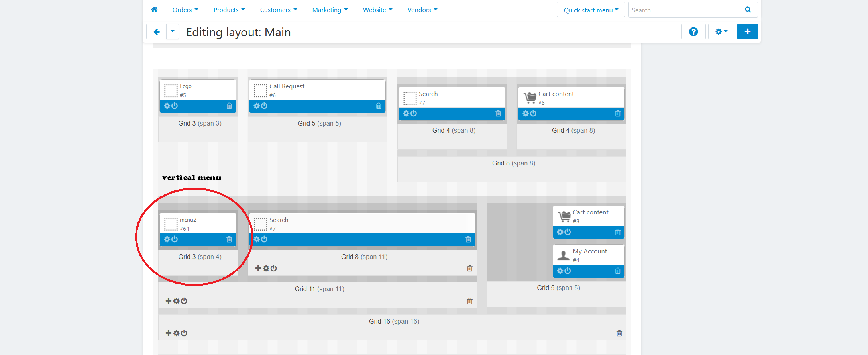Open Grid 16 (span 16) settings gear

pos(176,333)
